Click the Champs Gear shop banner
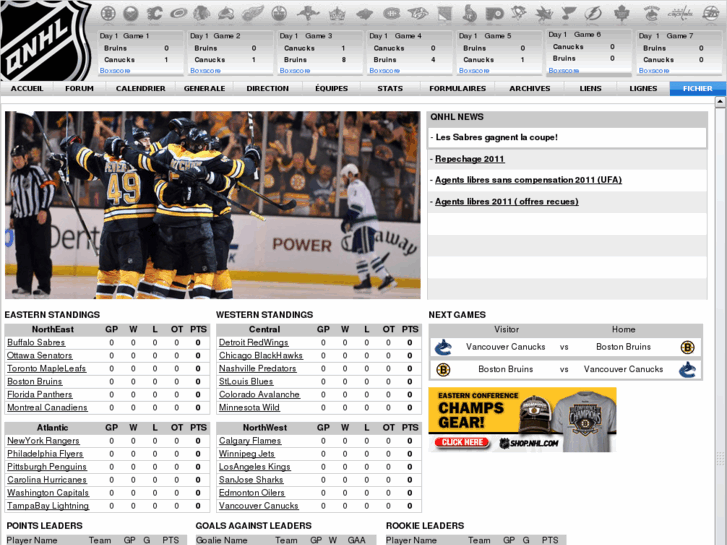This screenshot has width=727, height=545. coord(523,420)
